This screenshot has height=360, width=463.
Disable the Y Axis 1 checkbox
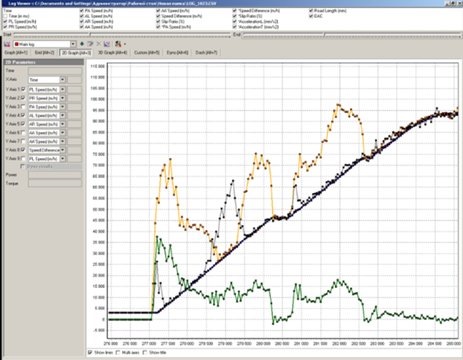tap(23, 89)
